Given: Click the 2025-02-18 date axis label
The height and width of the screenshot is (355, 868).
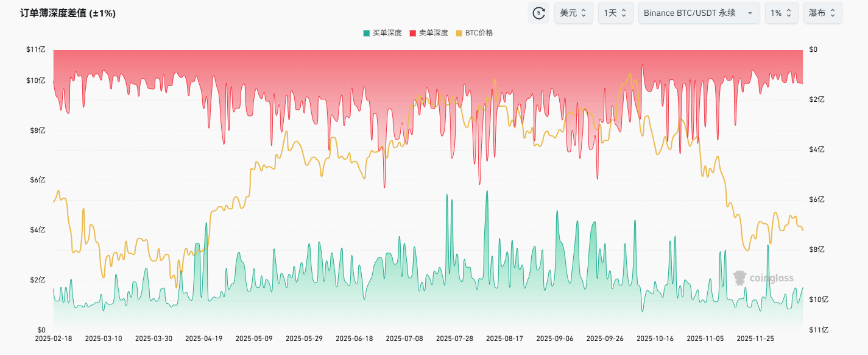Looking at the screenshot, I should pos(54,339).
